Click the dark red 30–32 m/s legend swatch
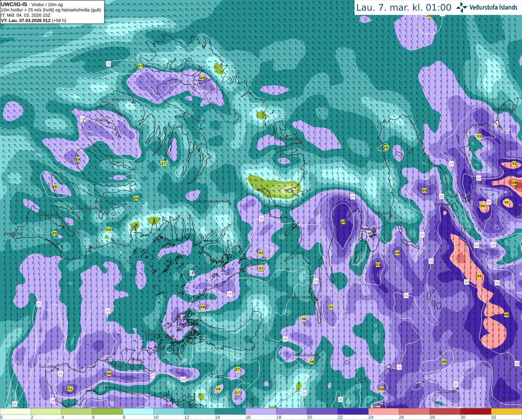 [476, 411]
